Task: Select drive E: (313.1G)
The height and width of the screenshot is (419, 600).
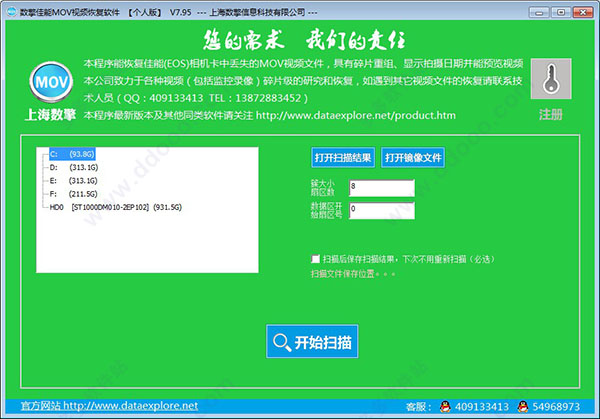Action: coord(73,181)
